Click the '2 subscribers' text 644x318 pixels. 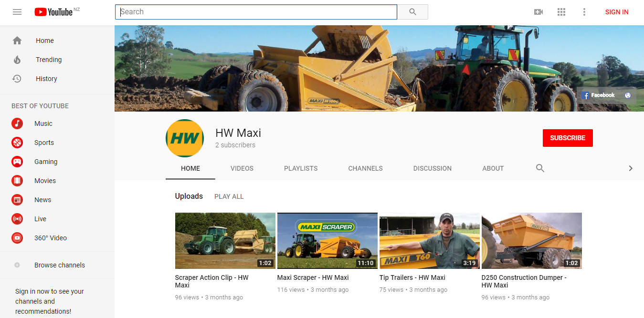(235, 145)
